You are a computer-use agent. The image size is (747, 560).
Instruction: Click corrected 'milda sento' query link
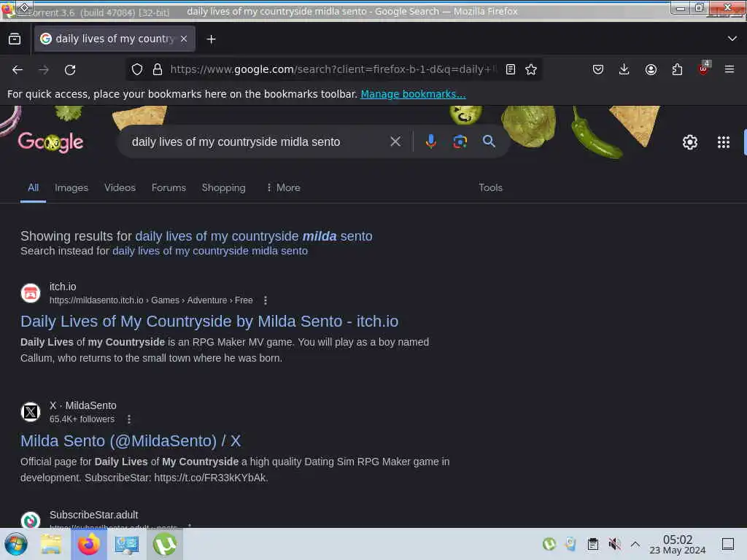point(254,236)
